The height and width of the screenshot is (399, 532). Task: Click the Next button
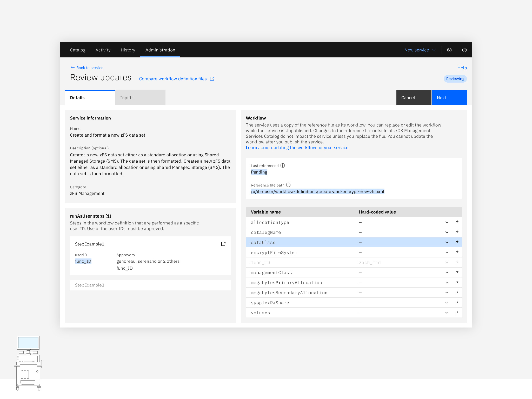pos(449,98)
